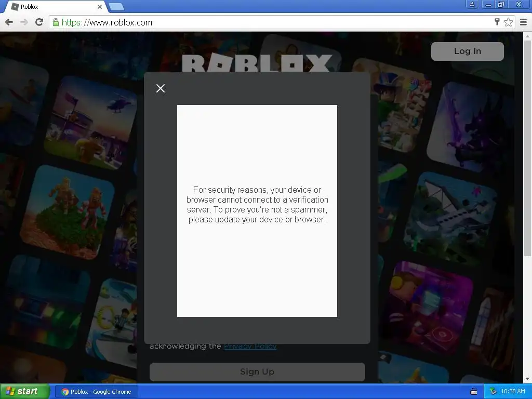532x399 pixels.
Task: Click the Chrome icon in taskbar item
Action: click(65, 392)
